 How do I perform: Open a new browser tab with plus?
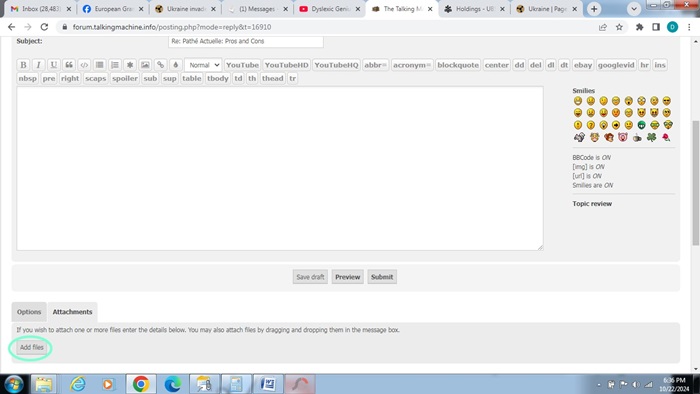click(594, 9)
